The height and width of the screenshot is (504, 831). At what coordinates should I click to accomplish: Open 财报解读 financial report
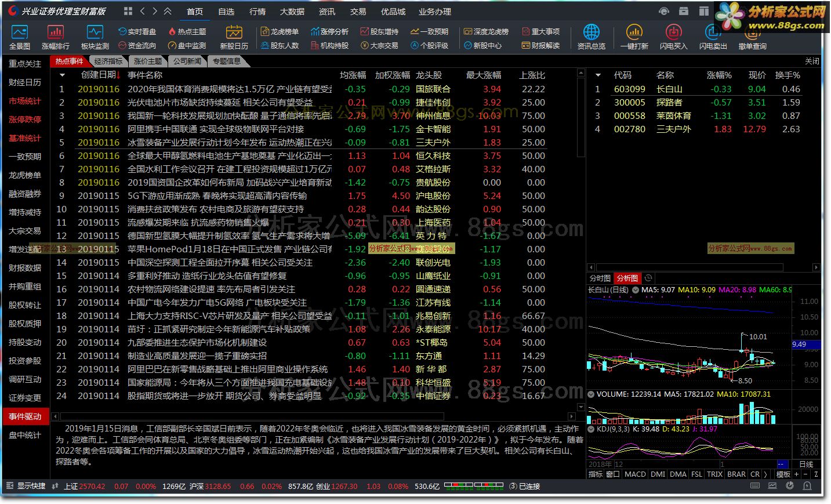tap(540, 45)
